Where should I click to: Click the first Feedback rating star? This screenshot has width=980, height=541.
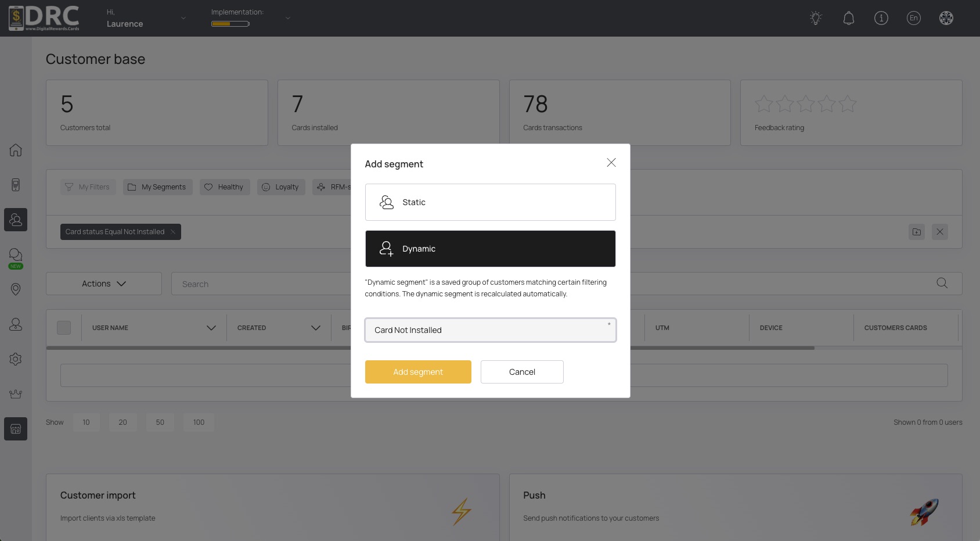pyautogui.click(x=764, y=104)
